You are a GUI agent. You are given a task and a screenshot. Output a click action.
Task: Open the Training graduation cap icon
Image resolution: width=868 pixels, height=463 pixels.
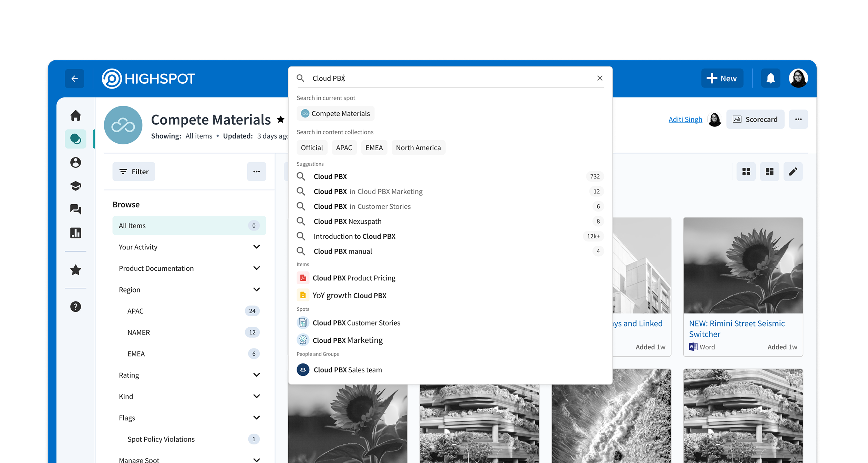[75, 186]
